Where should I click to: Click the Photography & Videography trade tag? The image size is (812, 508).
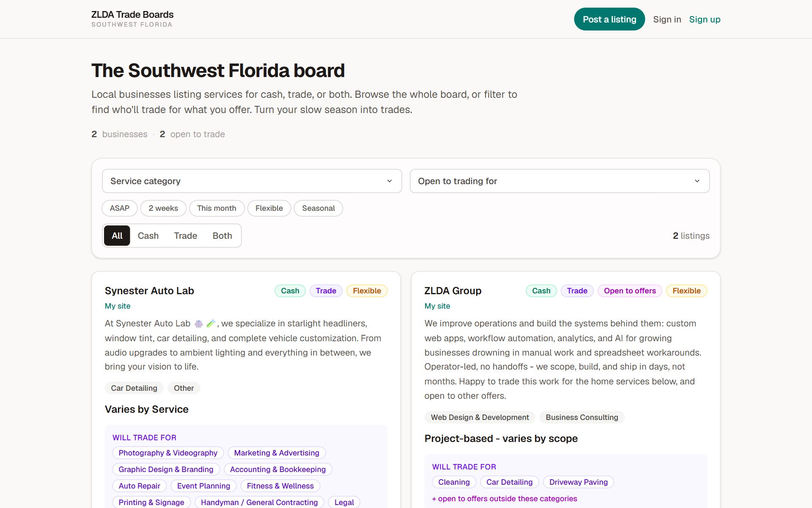pyautogui.click(x=168, y=453)
